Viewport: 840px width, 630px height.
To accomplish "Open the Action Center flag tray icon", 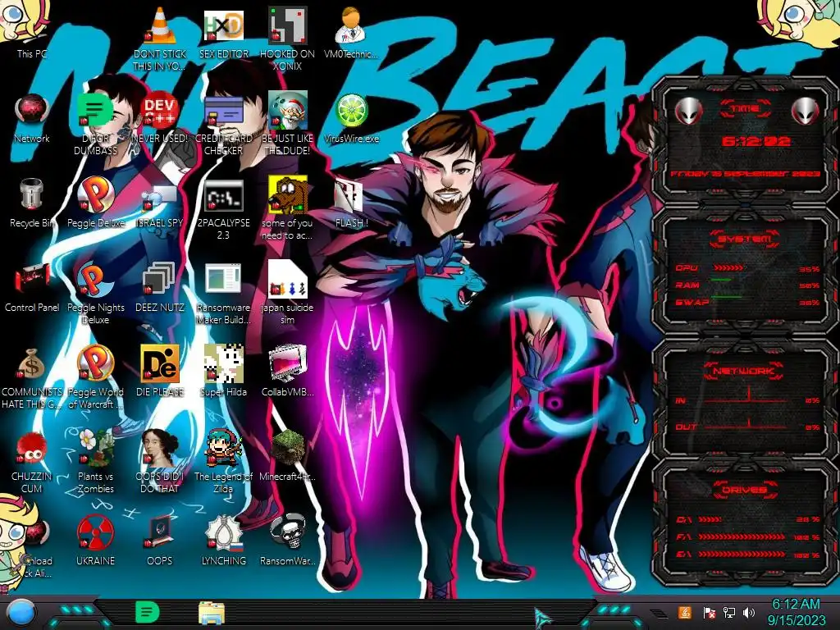I will pos(709,612).
